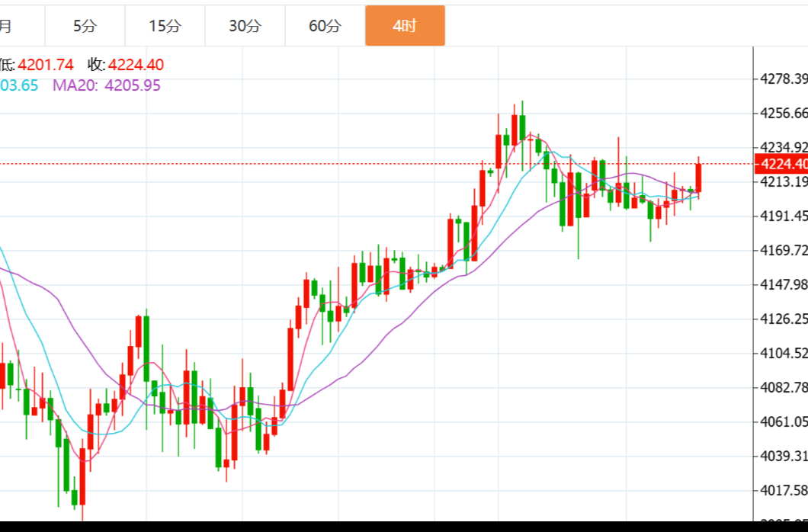Select the partially visible 月 tab

coord(6,26)
